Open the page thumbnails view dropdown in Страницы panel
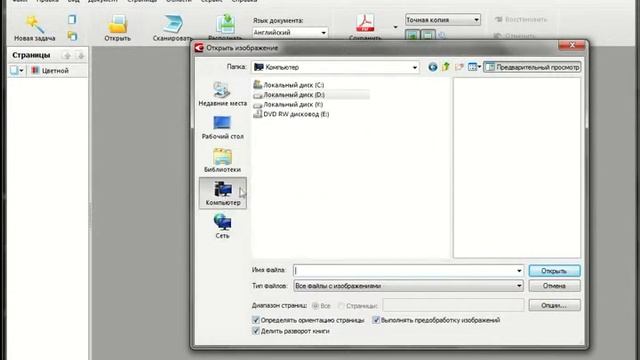Image resolution: width=640 pixels, height=360 pixels. click(17, 71)
